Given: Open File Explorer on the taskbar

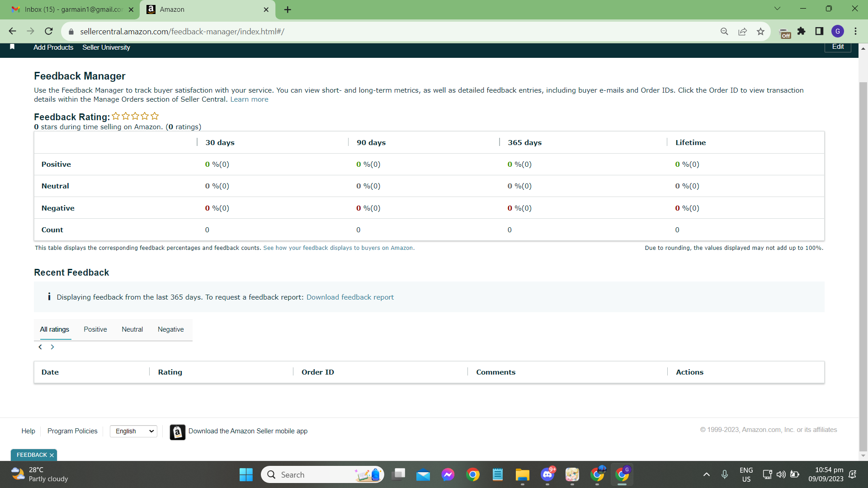Looking at the screenshot, I should (x=523, y=475).
